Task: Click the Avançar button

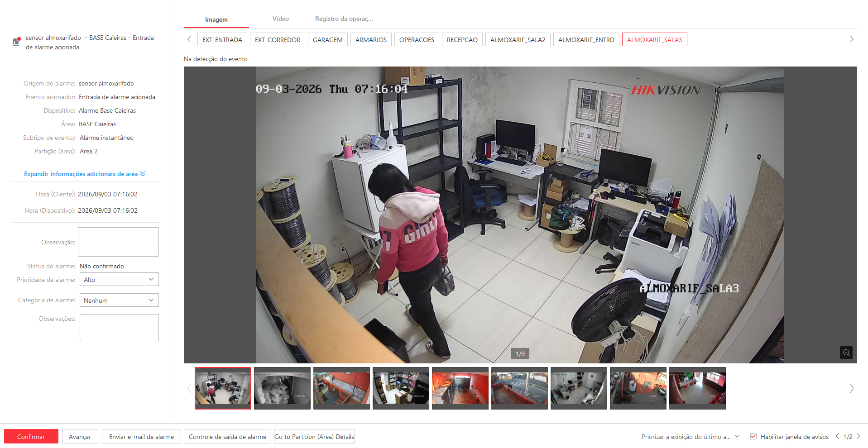Action: point(80,436)
